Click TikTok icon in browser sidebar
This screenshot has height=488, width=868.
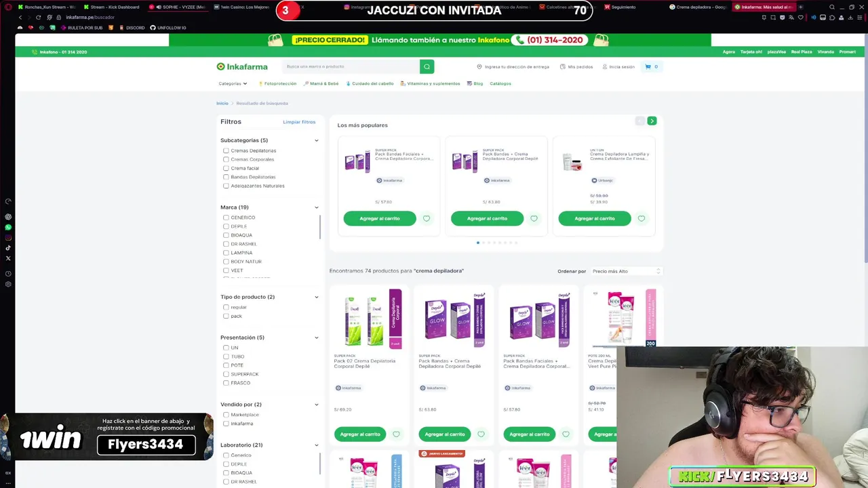(8, 247)
